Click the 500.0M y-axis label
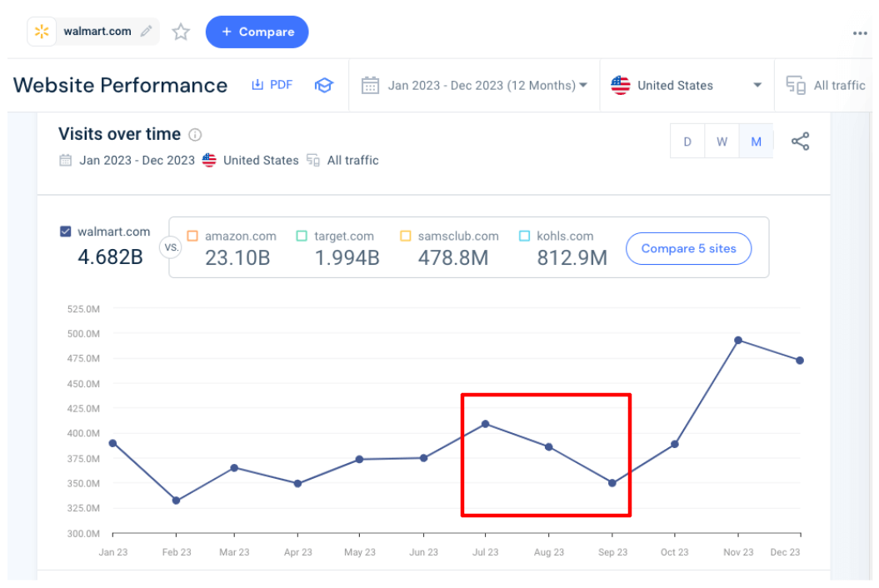This screenshot has width=879, height=588. click(x=83, y=333)
